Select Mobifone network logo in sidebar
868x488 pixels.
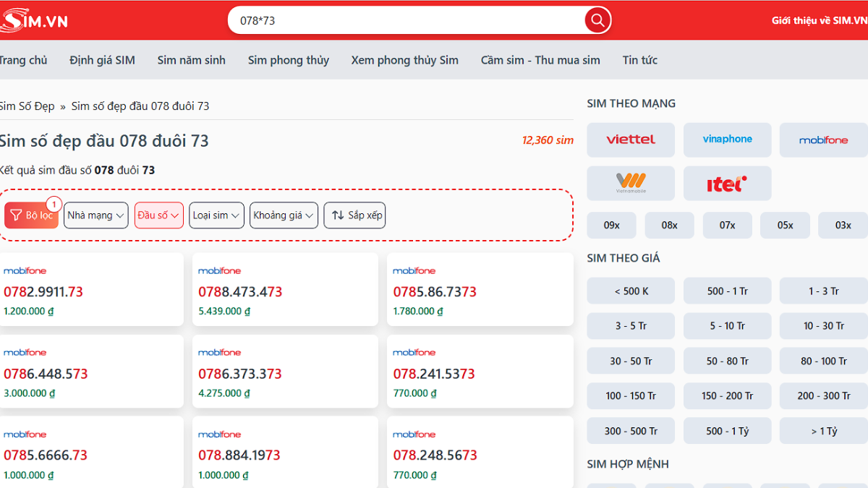click(823, 140)
